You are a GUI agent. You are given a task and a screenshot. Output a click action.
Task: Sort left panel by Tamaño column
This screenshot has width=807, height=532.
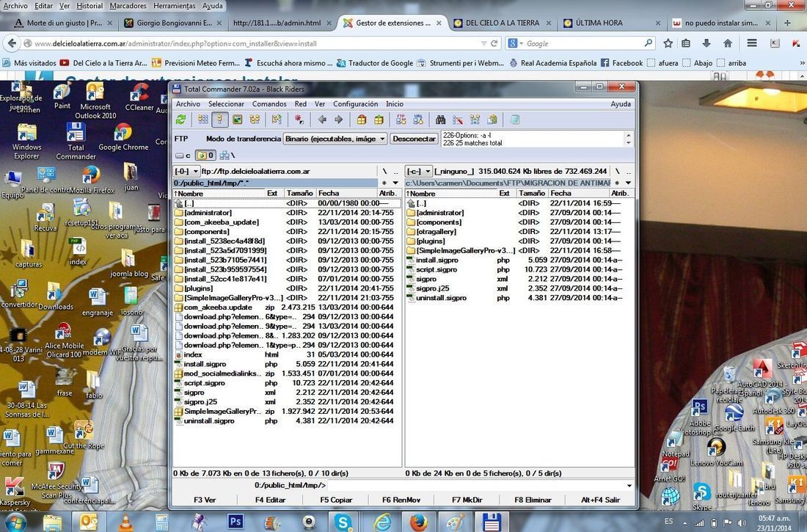click(299, 193)
